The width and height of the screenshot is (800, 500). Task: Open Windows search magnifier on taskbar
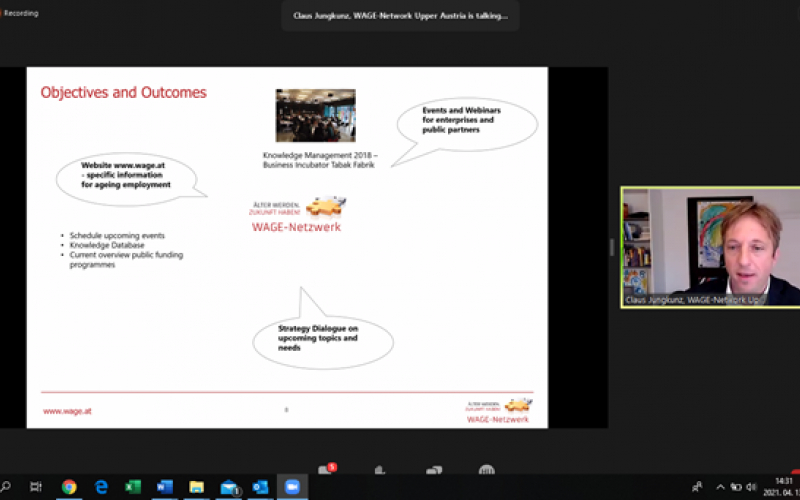tap(5, 486)
